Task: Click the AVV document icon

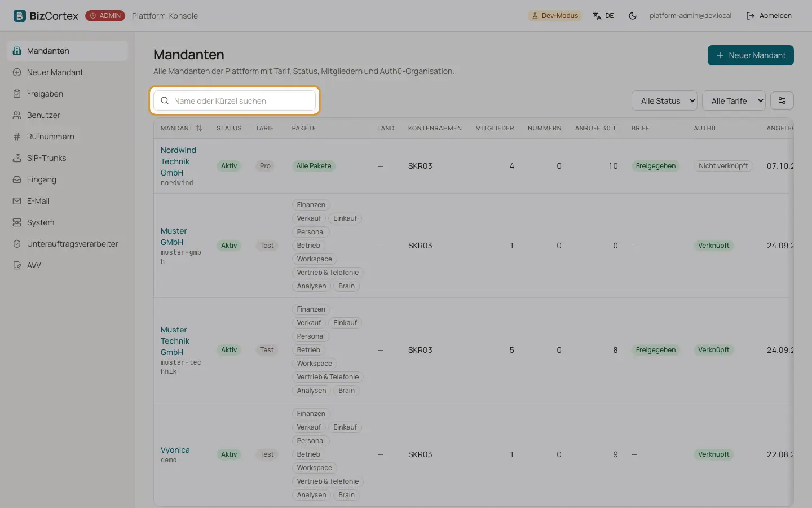Action: pyautogui.click(x=17, y=265)
